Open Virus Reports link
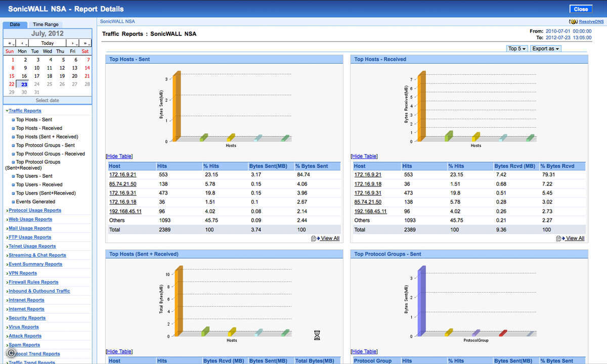Image resolution: width=607 pixels, height=364 pixels. (24, 327)
